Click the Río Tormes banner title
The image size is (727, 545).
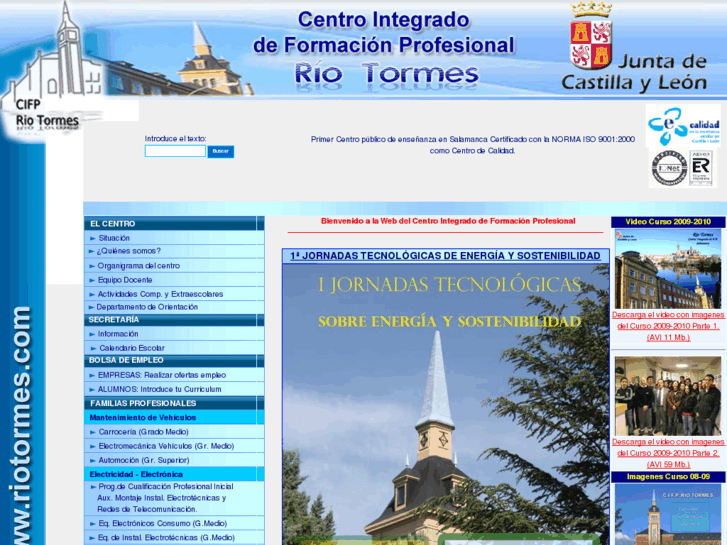[x=387, y=74]
